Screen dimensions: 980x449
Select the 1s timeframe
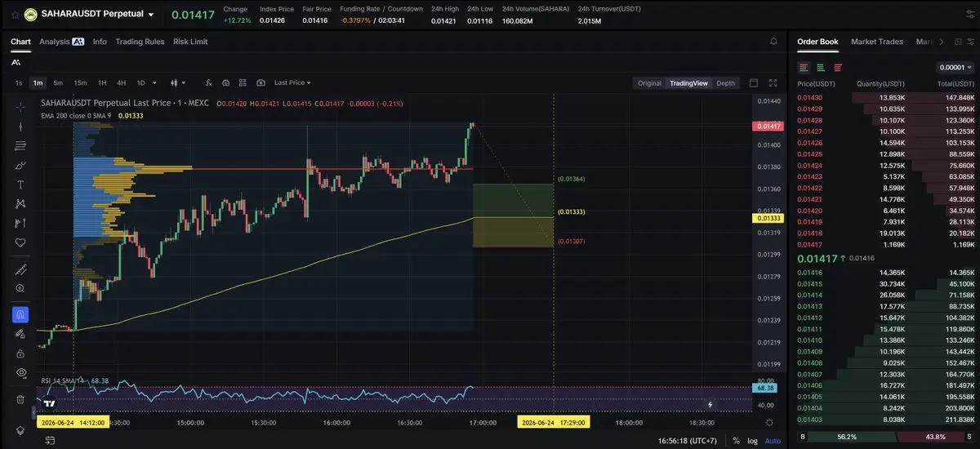19,82
